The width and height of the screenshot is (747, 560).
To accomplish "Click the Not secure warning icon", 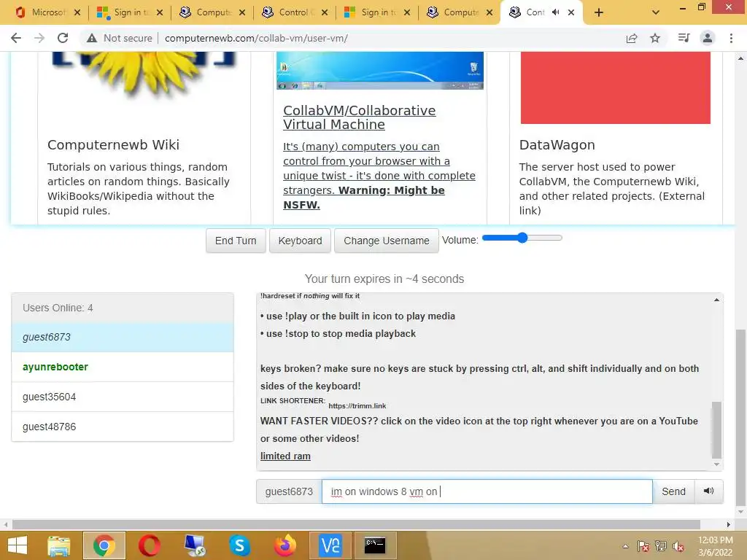I will click(92, 38).
